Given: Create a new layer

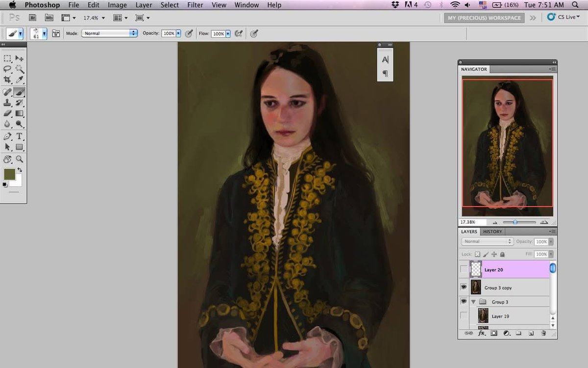Looking at the screenshot, I should tap(531, 333).
